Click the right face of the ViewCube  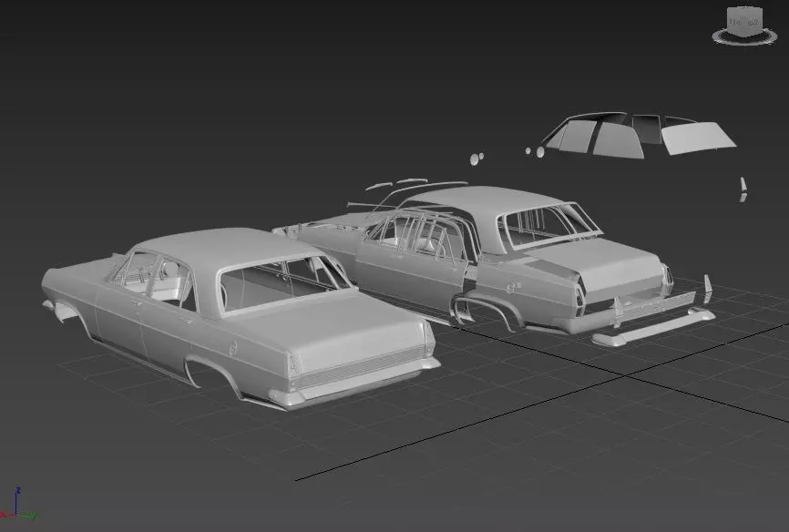[x=753, y=23]
